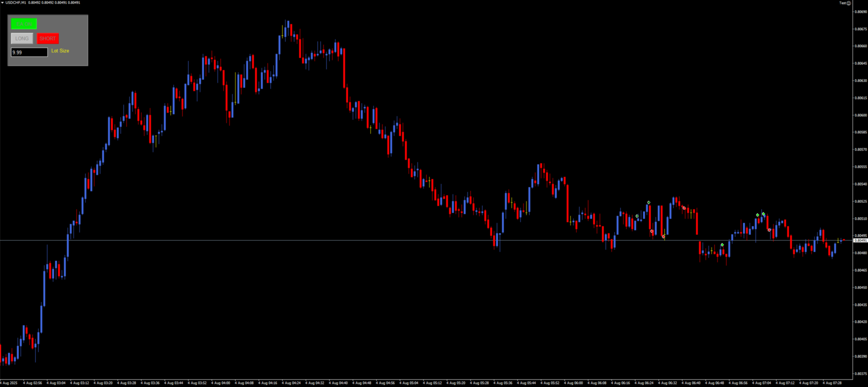This screenshot has width=868, height=387.
Task: Click the 0.80630 price scale label
Action: point(860,81)
